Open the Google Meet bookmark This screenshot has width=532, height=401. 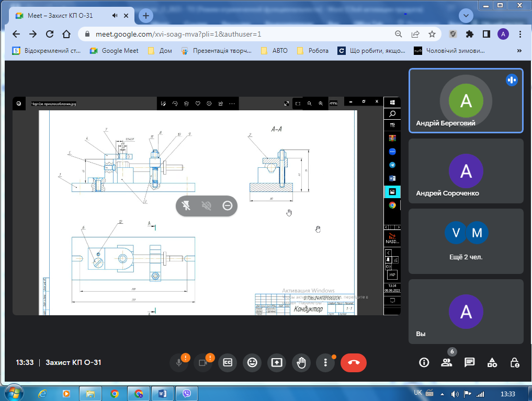coord(114,51)
